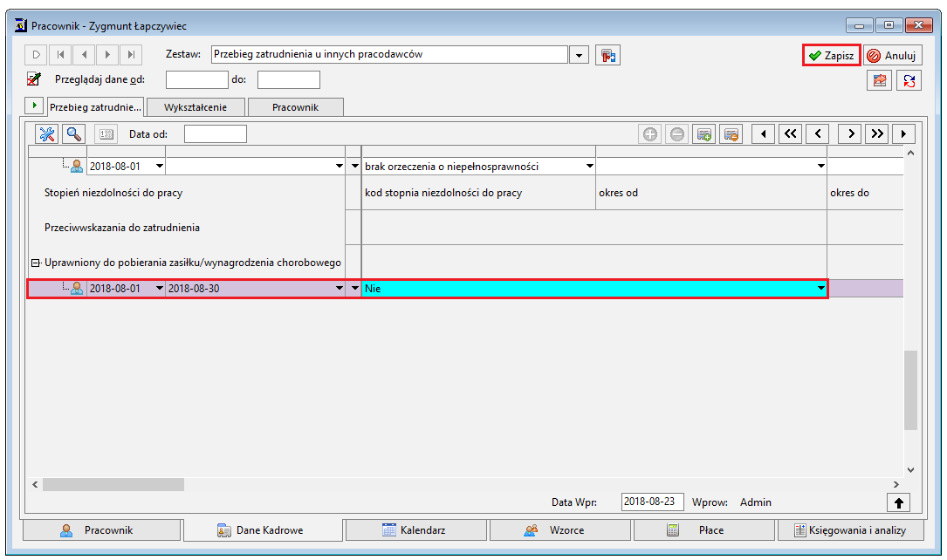Open the dropdown of the Nie cell
Viewport: 947px width, 560px height.
click(820, 289)
